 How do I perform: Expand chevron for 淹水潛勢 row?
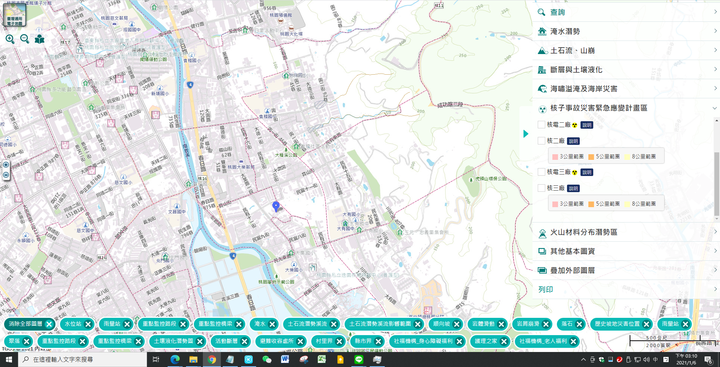pyautogui.click(x=715, y=31)
